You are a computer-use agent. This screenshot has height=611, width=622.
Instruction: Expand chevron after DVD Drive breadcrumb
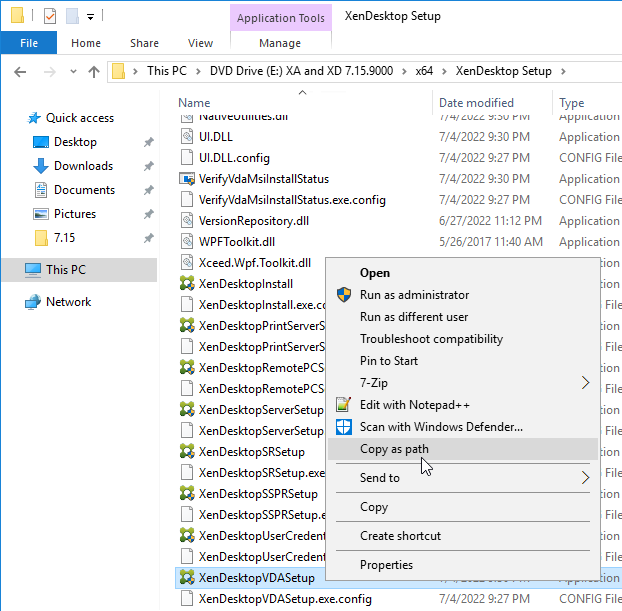click(404, 71)
